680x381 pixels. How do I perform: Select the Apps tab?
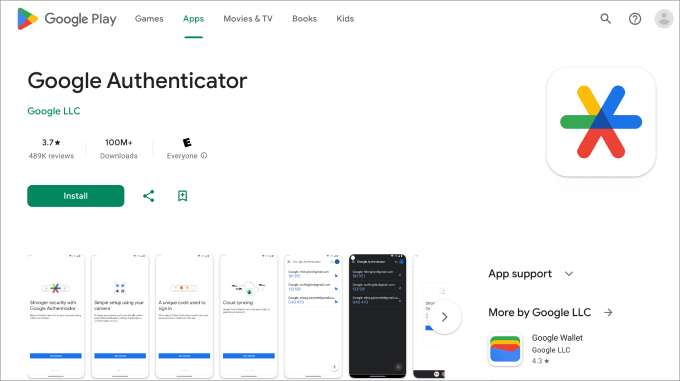click(193, 19)
